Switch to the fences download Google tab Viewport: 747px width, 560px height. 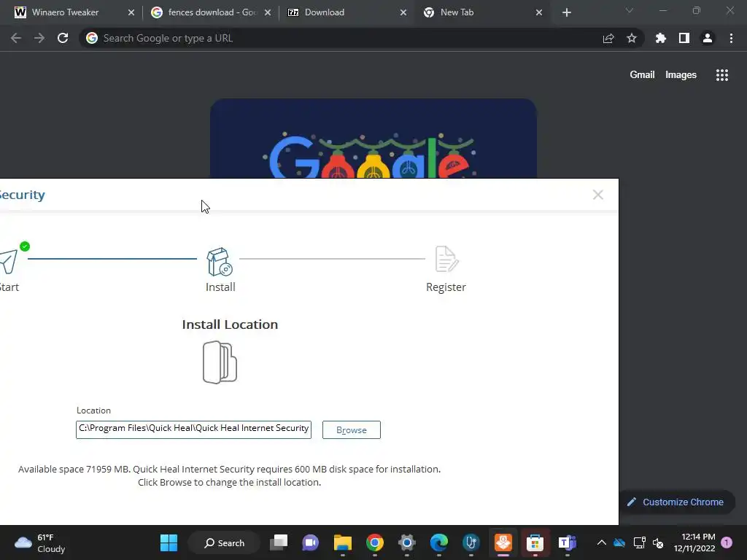click(205, 12)
